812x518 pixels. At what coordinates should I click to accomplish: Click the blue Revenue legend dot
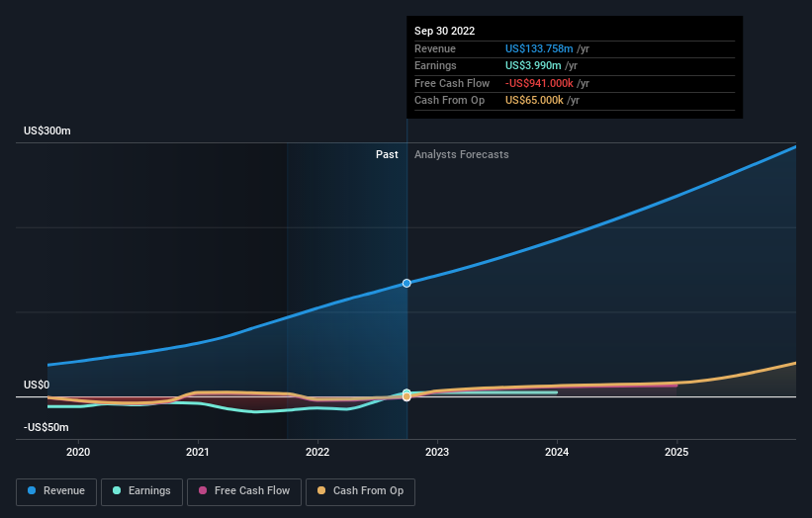click(32, 490)
